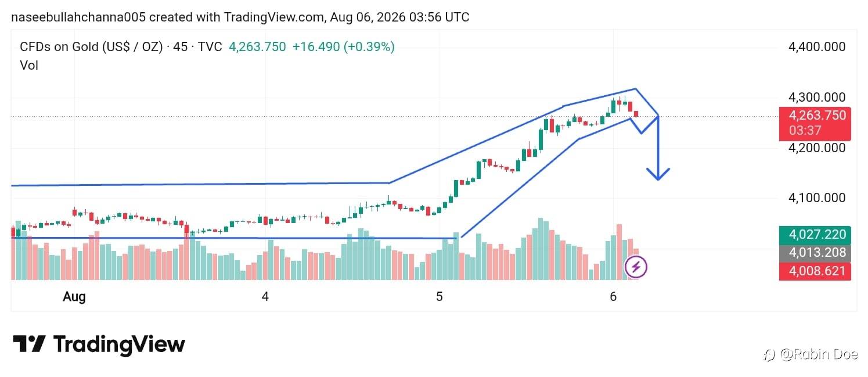The image size is (868, 377).
Task: Click the Vol indicator label
Action: click(x=29, y=66)
